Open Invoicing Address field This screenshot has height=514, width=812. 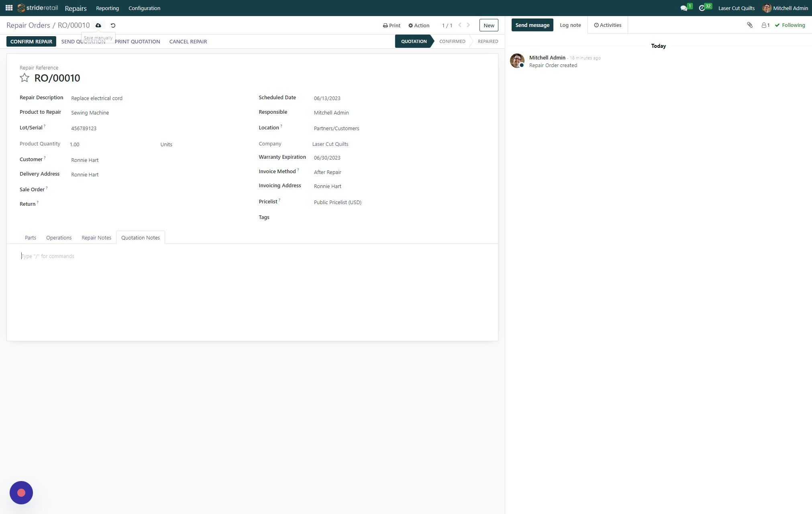(x=399, y=186)
